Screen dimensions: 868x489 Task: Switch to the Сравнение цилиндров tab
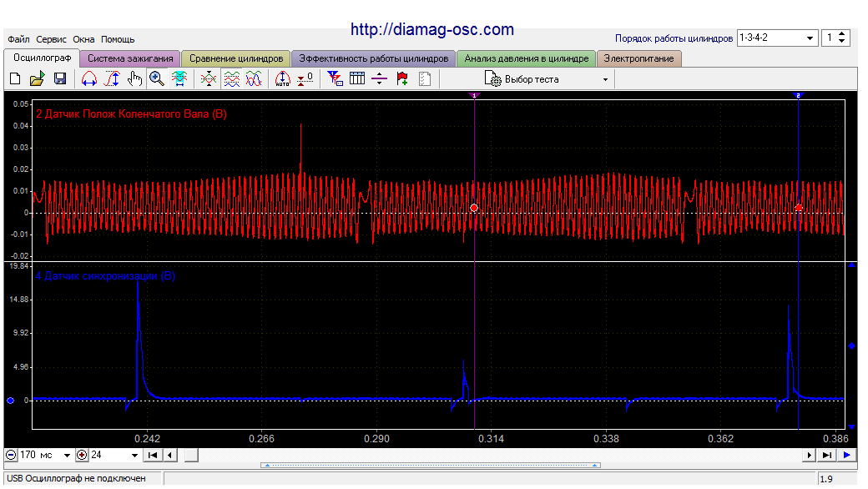236,58
